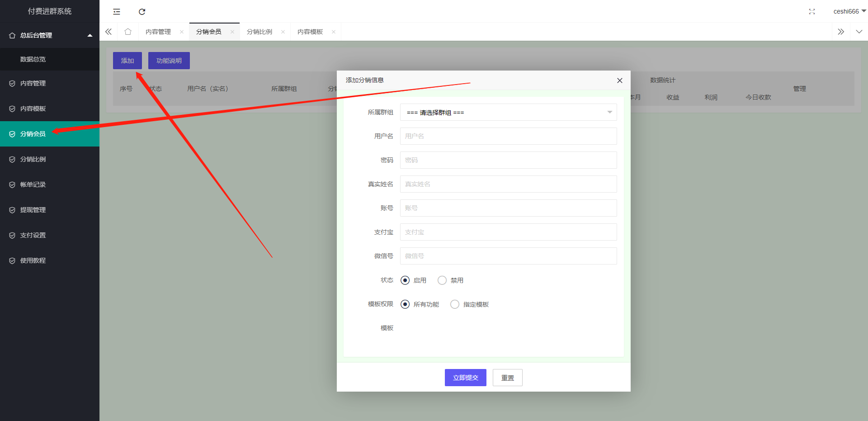Screen dimensions: 868x421
Task: Submit the form with 立即提交
Action: click(465, 377)
